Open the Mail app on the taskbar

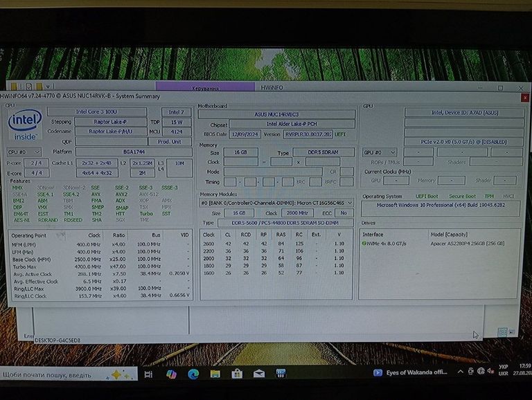(259, 374)
